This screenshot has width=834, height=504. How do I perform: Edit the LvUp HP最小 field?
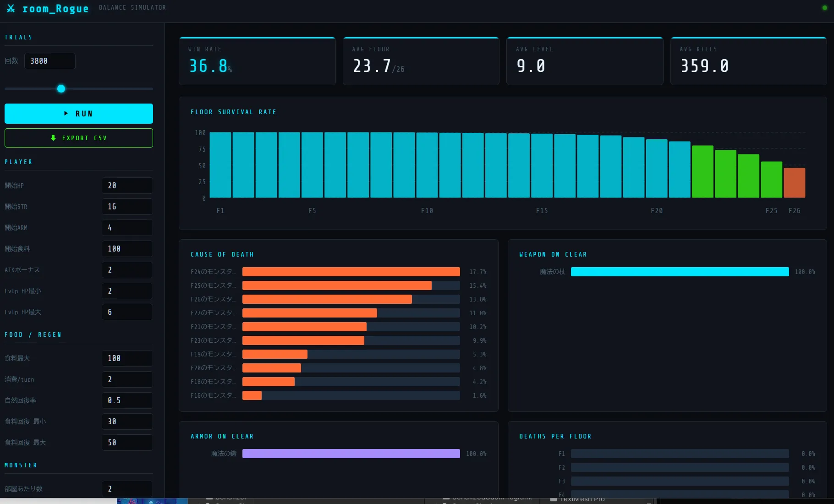coord(127,291)
